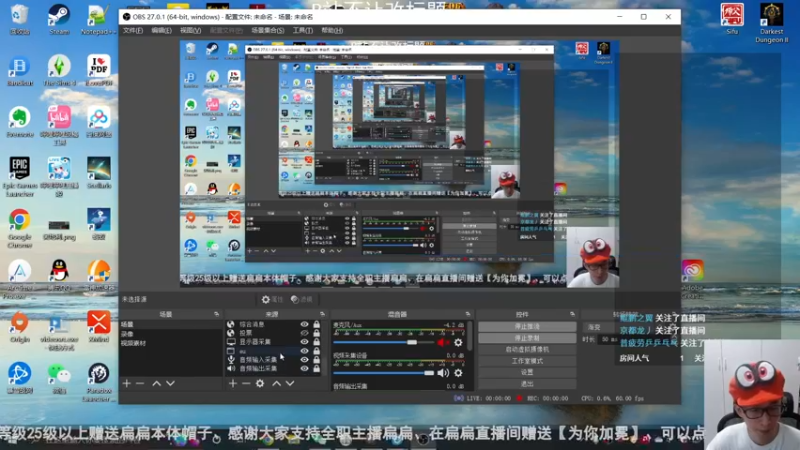The width and height of the screenshot is (800, 450).
Task: Move selected scene down in Scenes list
Action: (x=170, y=383)
